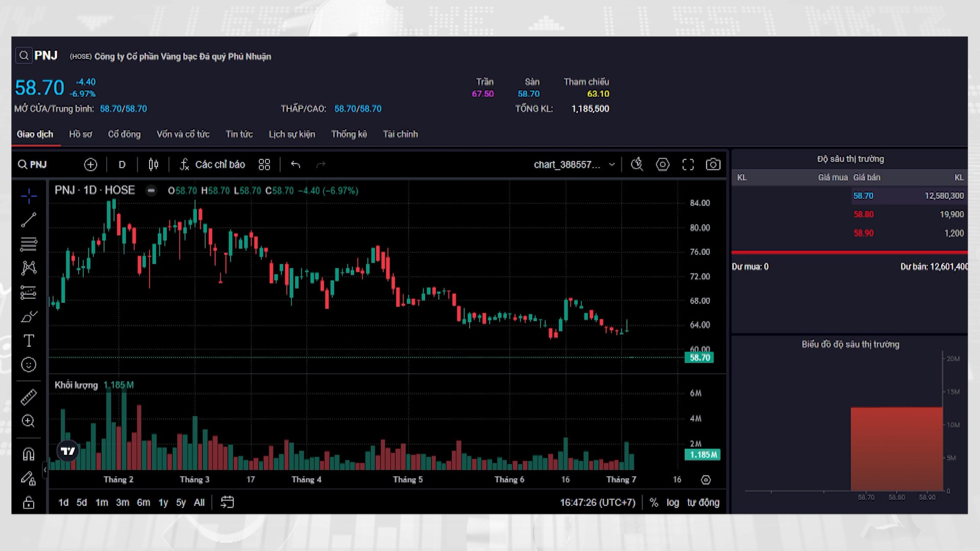Image resolution: width=980 pixels, height=551 pixels.
Task: Toggle log scale on price axis
Action: pos(673,503)
